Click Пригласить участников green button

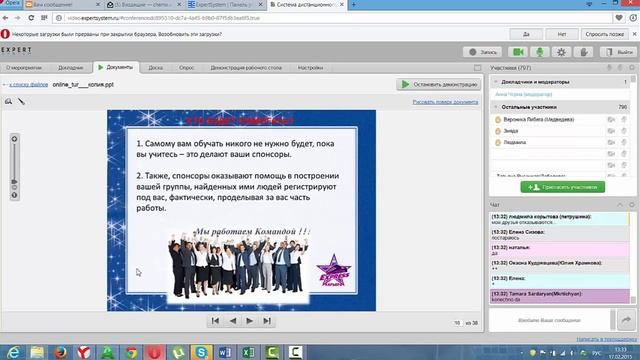point(562,187)
